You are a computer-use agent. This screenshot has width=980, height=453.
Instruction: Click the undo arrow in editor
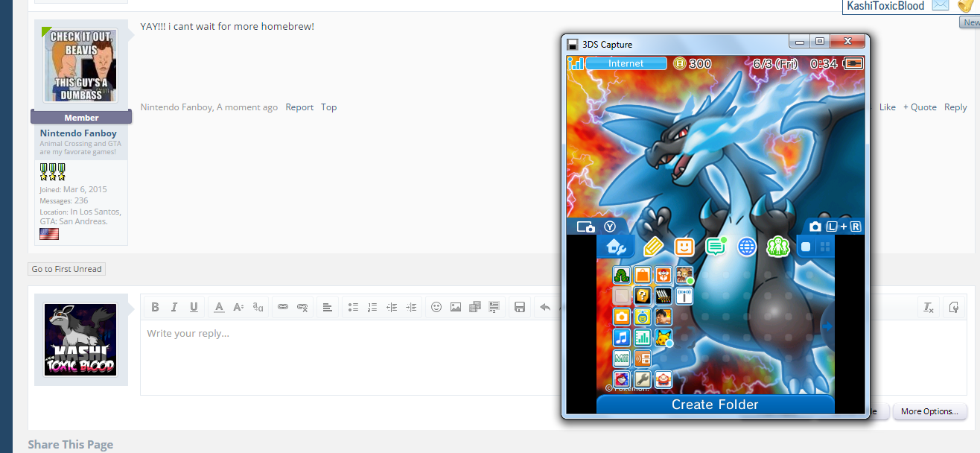pyautogui.click(x=545, y=307)
